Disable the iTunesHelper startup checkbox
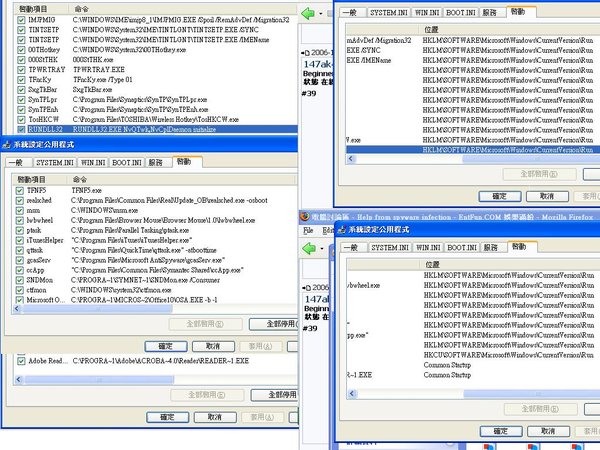The image size is (600, 450). click(x=20, y=240)
